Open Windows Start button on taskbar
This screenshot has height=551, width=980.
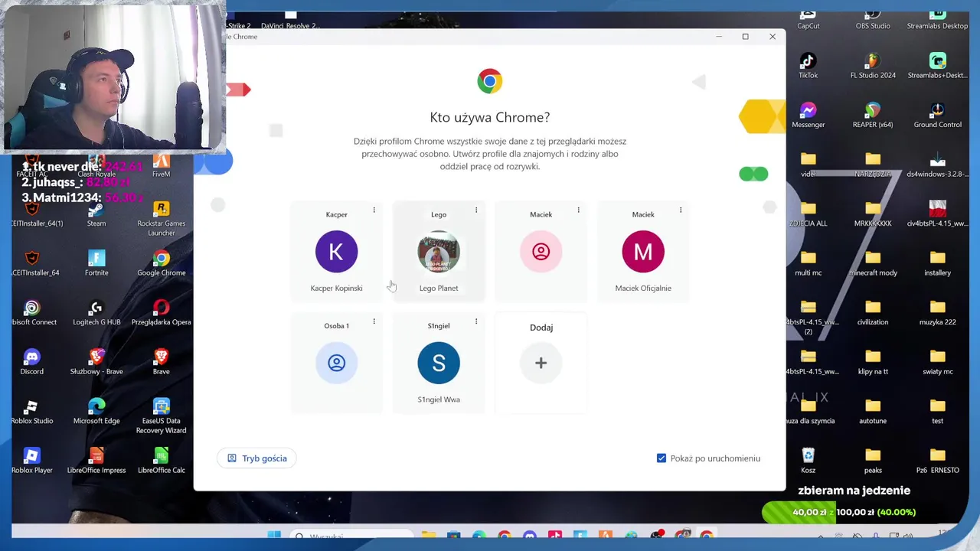273,536
